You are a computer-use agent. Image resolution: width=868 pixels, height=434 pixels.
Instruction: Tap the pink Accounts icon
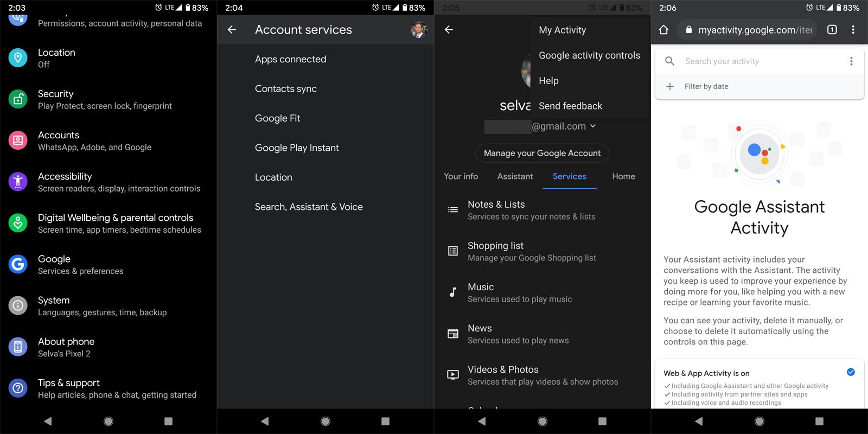[18, 140]
